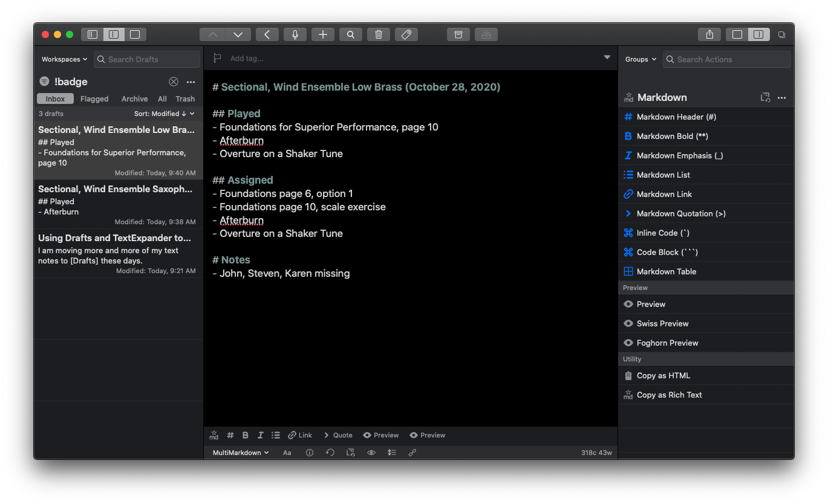Viewport: 828px width, 504px height.
Task: Start dictation with the microphone icon
Action: coord(295,34)
